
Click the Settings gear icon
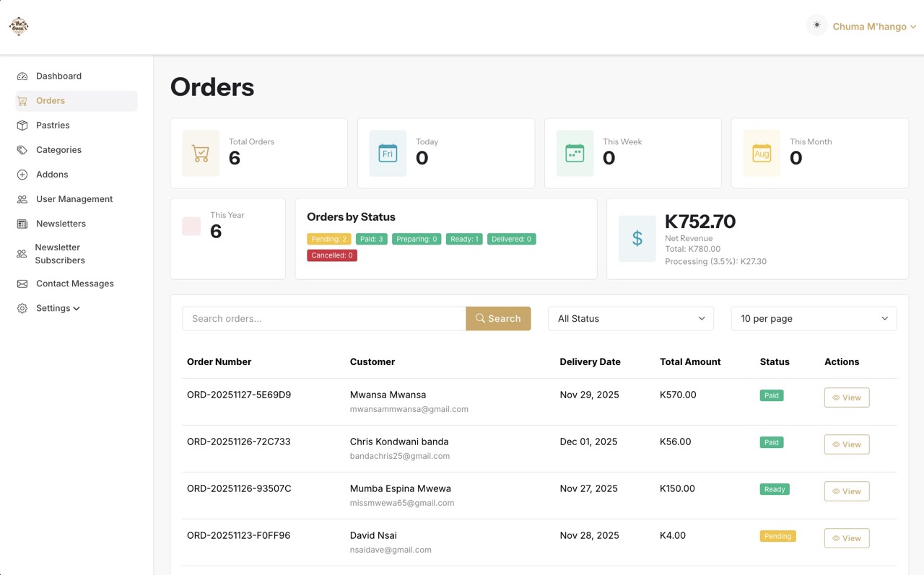(x=22, y=309)
